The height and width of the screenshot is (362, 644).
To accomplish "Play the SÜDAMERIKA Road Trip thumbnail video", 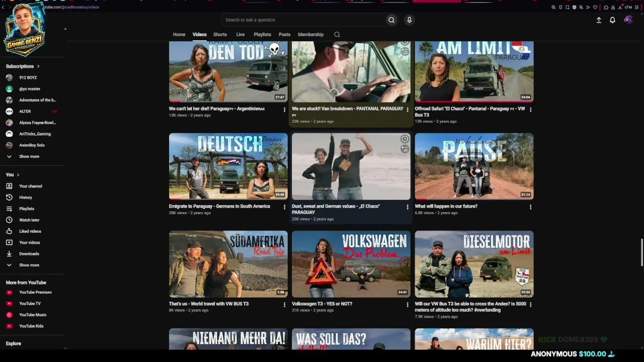I will (228, 264).
